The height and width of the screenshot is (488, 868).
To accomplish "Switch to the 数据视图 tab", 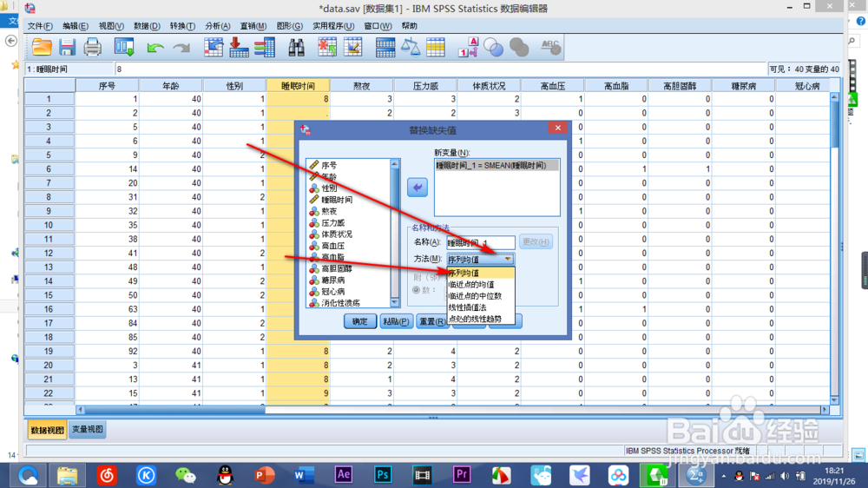I will tap(47, 430).
